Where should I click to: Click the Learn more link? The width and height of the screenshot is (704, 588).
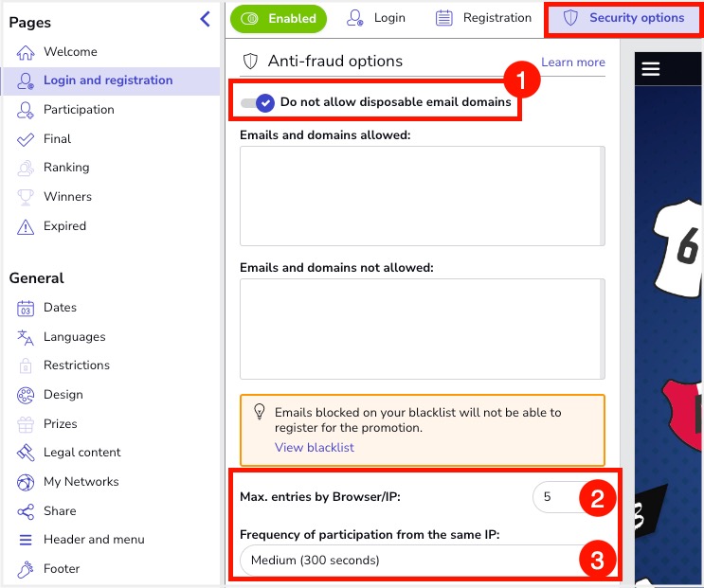tap(573, 62)
